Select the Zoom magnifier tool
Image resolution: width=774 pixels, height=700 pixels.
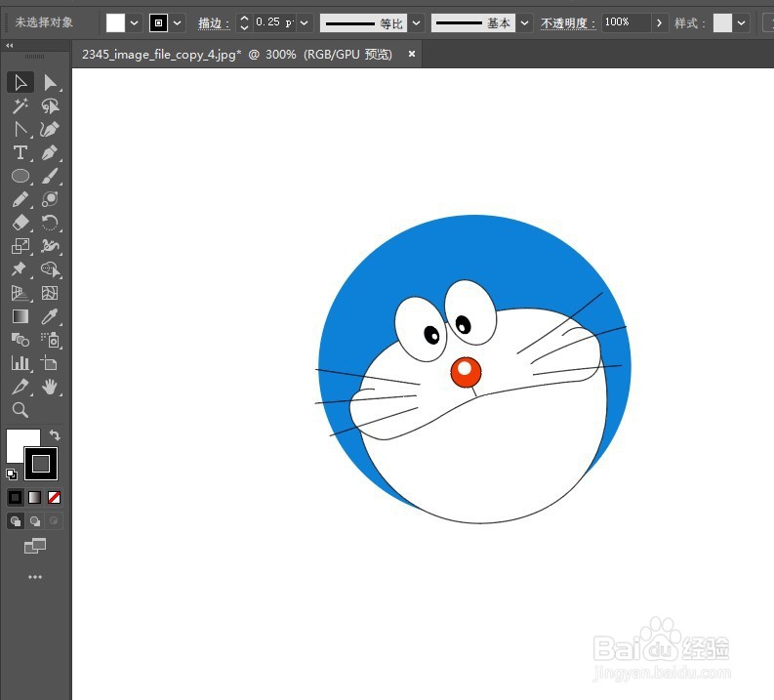point(20,410)
